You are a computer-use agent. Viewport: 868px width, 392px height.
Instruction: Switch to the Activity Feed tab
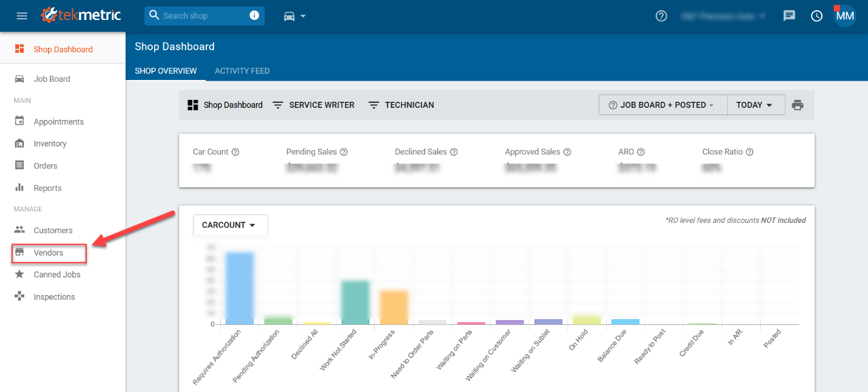(x=242, y=71)
